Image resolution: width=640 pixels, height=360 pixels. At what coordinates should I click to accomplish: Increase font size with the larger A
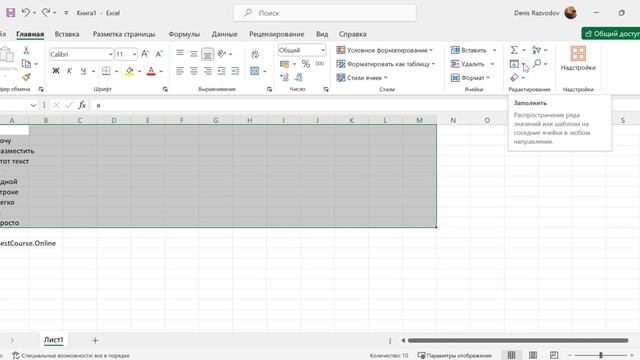pyautogui.click(x=145, y=54)
